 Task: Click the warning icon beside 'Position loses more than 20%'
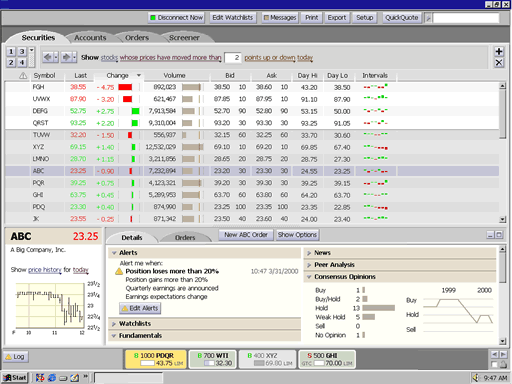[119, 271]
